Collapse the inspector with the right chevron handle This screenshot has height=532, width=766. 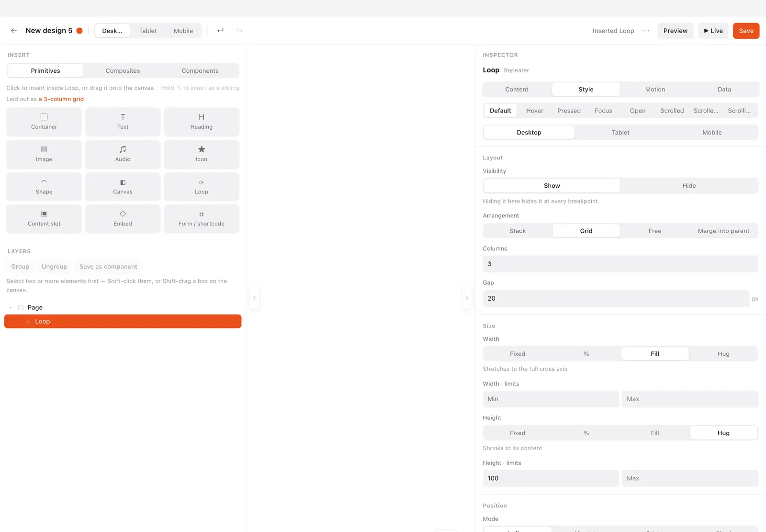tap(467, 298)
